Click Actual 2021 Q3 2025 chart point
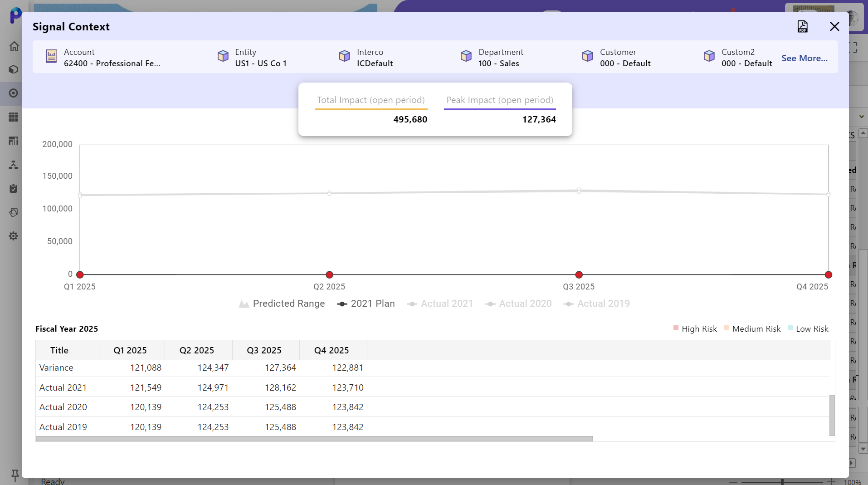Image resolution: width=868 pixels, height=485 pixels. (x=579, y=191)
